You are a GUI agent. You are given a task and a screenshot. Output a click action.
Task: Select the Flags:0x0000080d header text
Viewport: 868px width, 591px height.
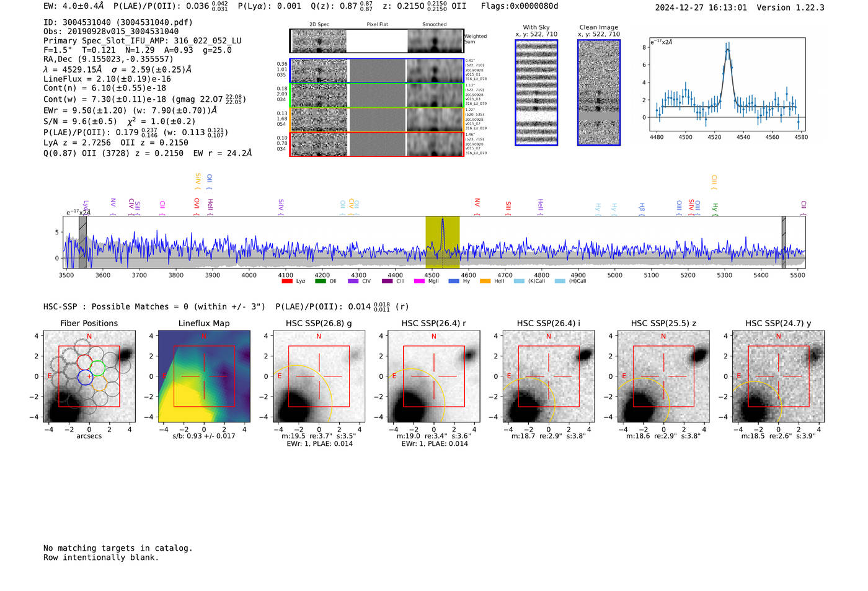[x=520, y=6]
